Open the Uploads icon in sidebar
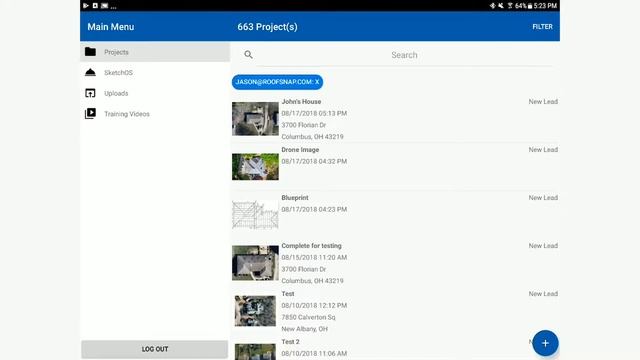The width and height of the screenshot is (640, 360). pyautogui.click(x=90, y=93)
